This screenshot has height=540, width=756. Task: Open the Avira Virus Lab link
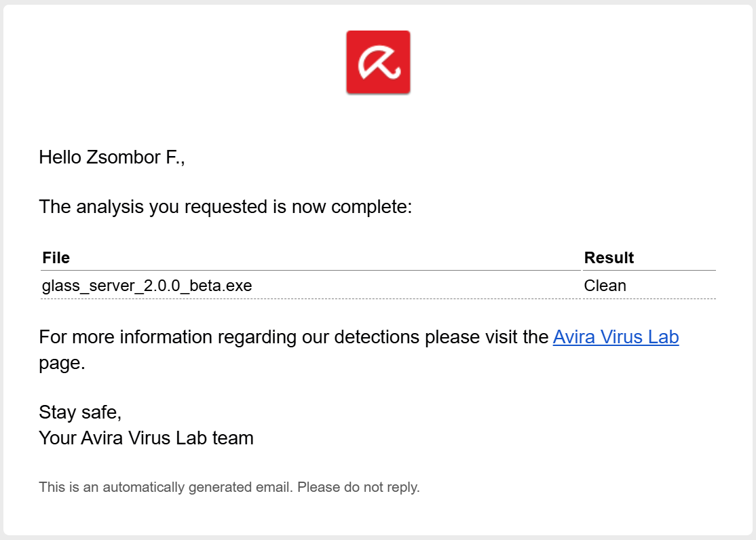[x=616, y=336]
